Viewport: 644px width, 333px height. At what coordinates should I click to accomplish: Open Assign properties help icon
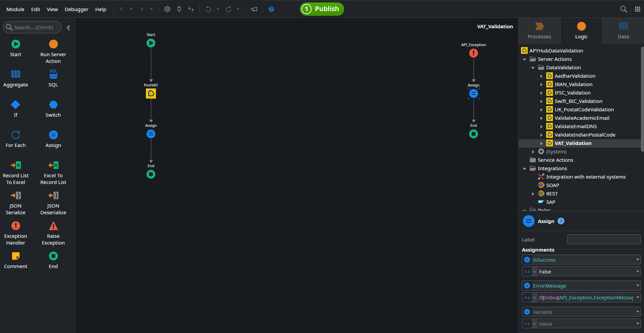point(561,221)
